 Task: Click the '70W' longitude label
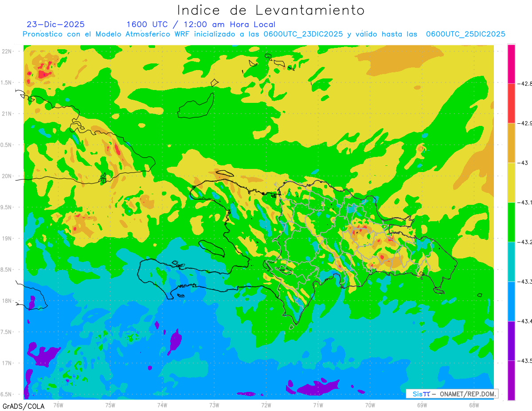coord(370,405)
